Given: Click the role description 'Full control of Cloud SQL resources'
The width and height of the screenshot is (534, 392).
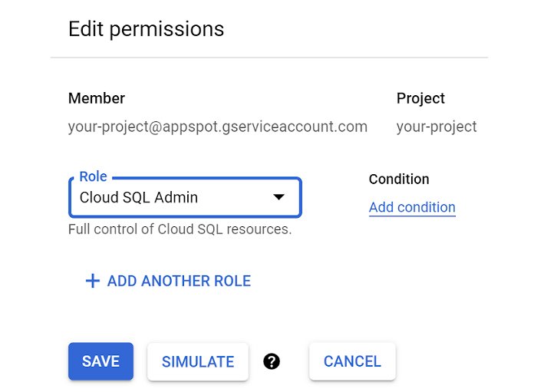Looking at the screenshot, I should click(x=180, y=229).
